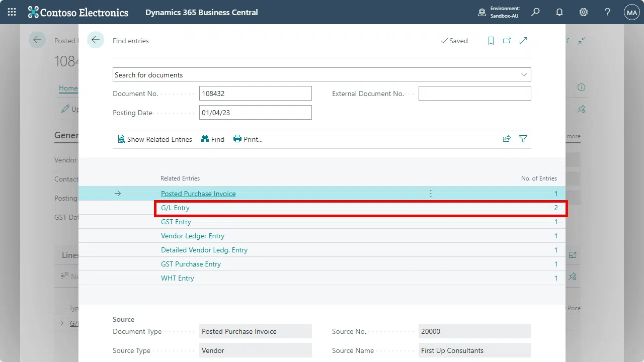Open the MA user account avatar
This screenshot has height=362, width=644.
point(631,12)
